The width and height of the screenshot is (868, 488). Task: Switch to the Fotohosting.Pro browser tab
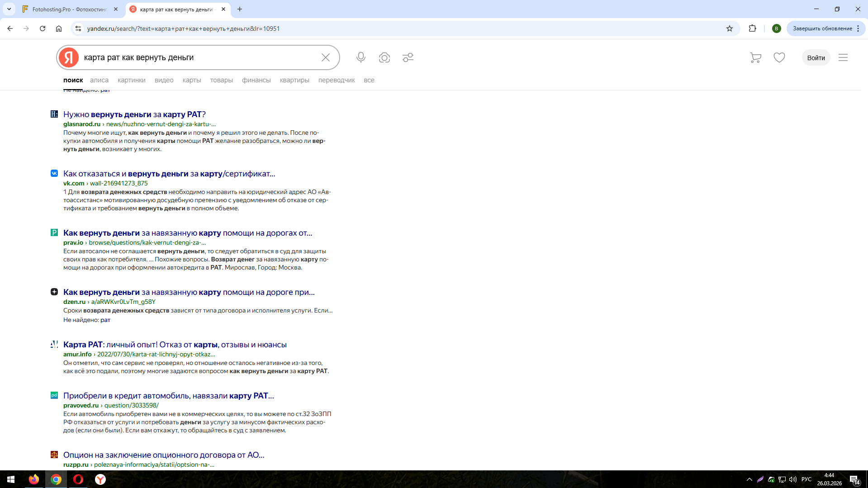69,9
